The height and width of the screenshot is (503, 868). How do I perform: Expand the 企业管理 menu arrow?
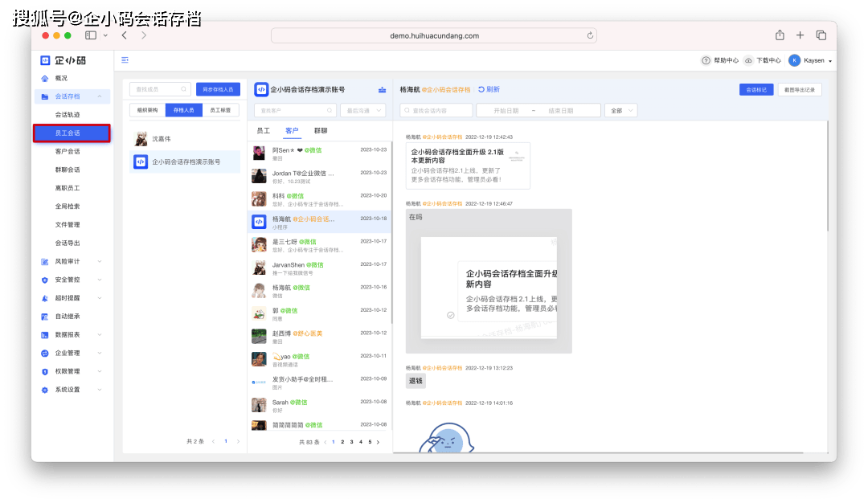tap(100, 353)
